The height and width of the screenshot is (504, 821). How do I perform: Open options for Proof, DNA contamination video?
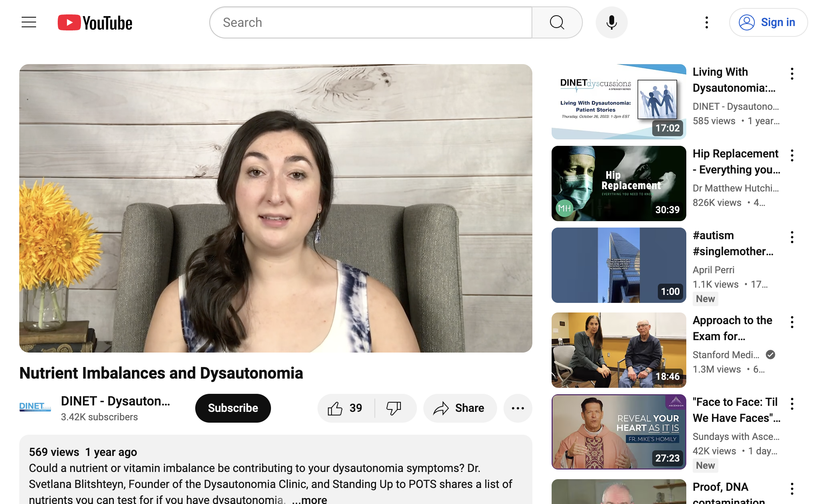[x=792, y=489]
